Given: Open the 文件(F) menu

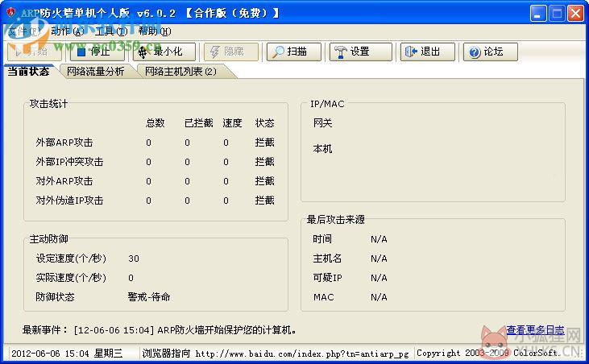Looking at the screenshot, I should [x=24, y=31].
